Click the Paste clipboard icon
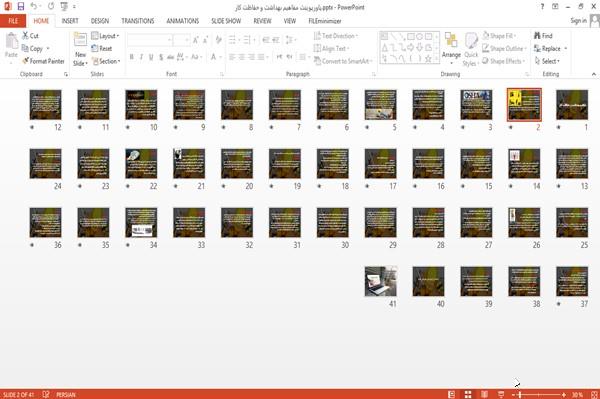Viewport: 600px width, 399px height. point(11,41)
